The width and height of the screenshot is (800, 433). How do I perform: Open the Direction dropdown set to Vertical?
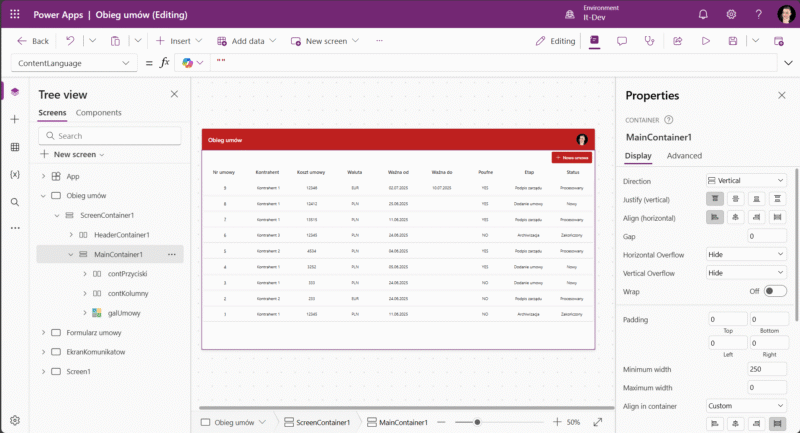746,181
